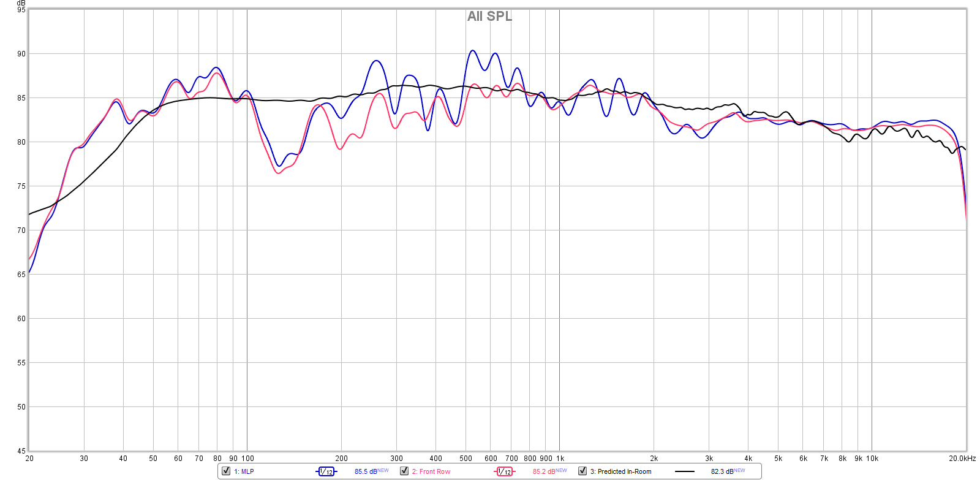Select the 3: Predicted In-Room legend label
Image resolution: width=980 pixels, height=480 pixels.
click(620, 471)
